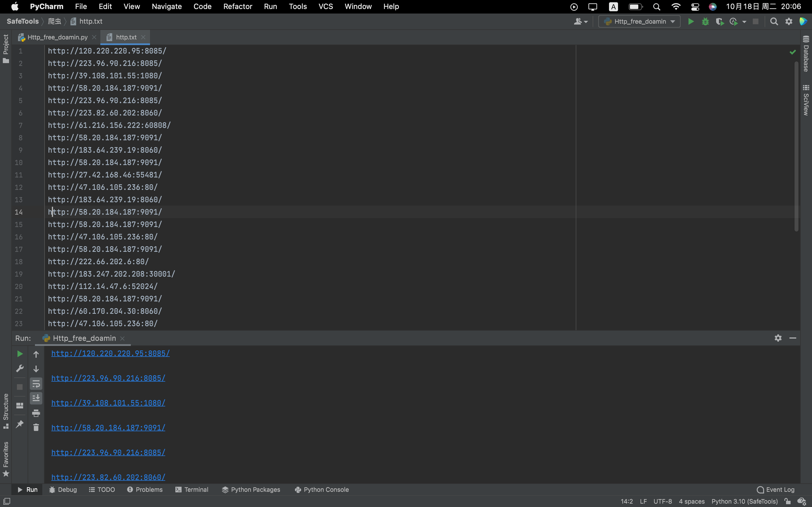Open line separator LF selector in status bar
812x507 pixels.
[x=643, y=501]
